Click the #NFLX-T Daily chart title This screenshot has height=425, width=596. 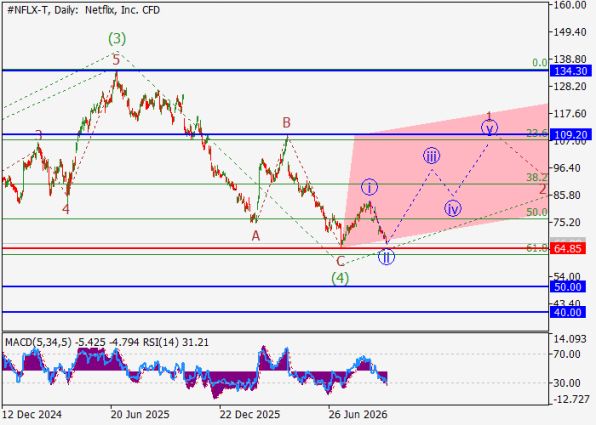point(84,10)
